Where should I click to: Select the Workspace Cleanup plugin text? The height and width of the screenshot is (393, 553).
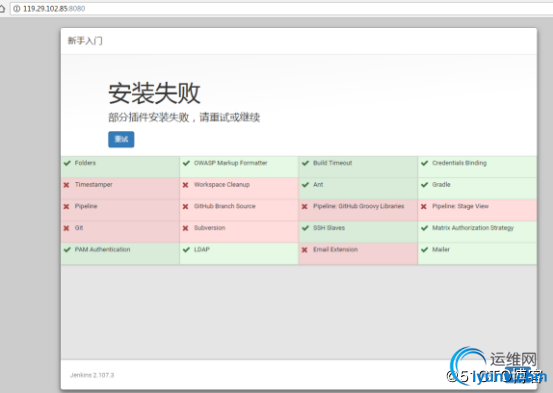point(222,185)
